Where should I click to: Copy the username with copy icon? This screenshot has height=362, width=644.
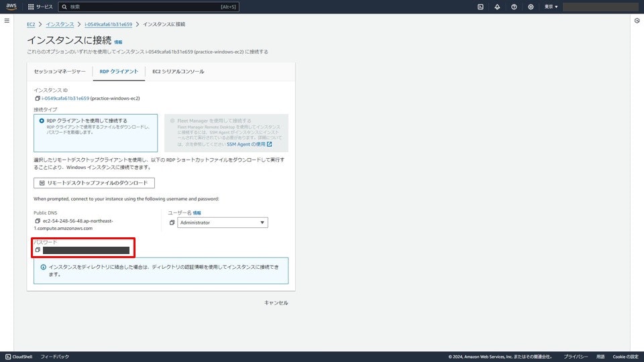click(x=172, y=223)
